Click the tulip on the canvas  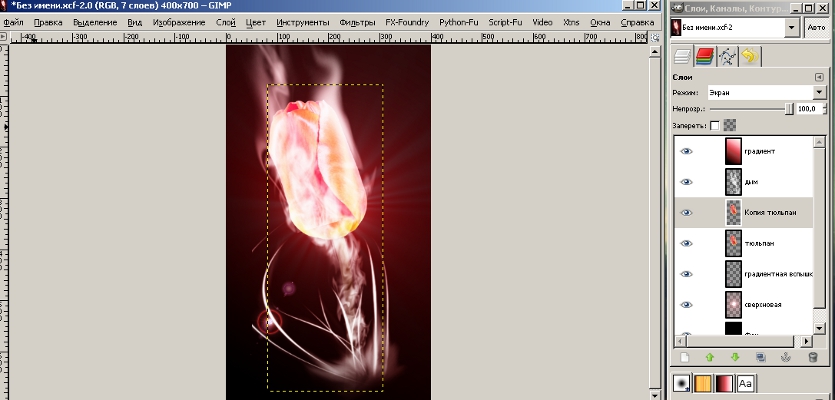point(317,169)
